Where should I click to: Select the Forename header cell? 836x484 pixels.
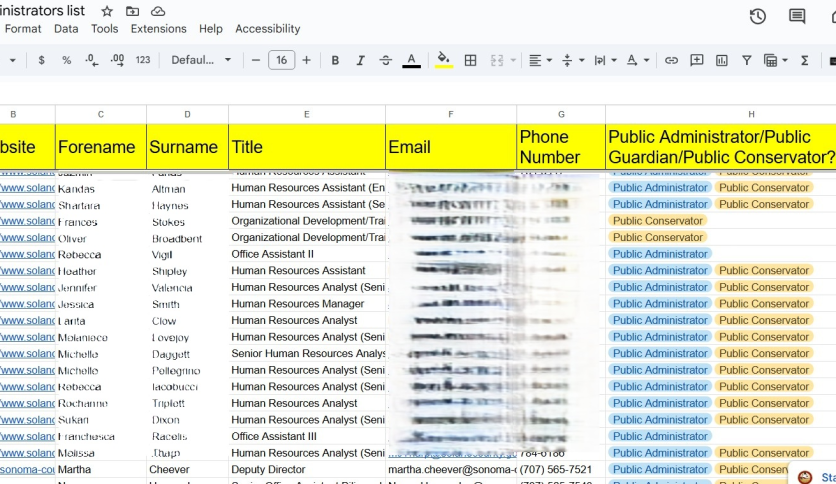[x=101, y=147]
